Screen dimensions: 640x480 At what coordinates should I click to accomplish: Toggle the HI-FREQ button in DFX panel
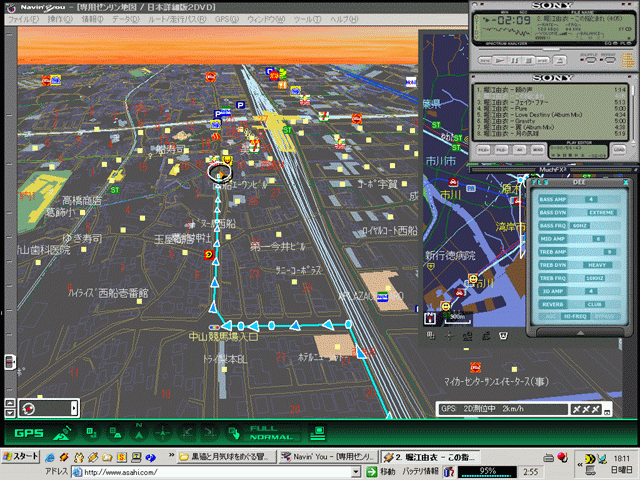(x=575, y=316)
